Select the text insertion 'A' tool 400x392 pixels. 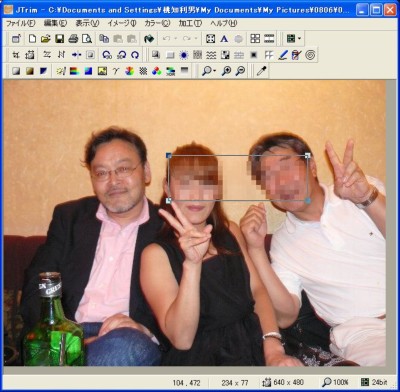pyautogui.click(x=224, y=39)
